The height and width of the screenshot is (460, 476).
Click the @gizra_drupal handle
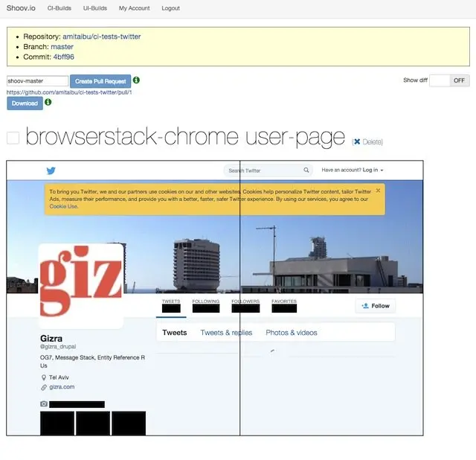click(58, 346)
